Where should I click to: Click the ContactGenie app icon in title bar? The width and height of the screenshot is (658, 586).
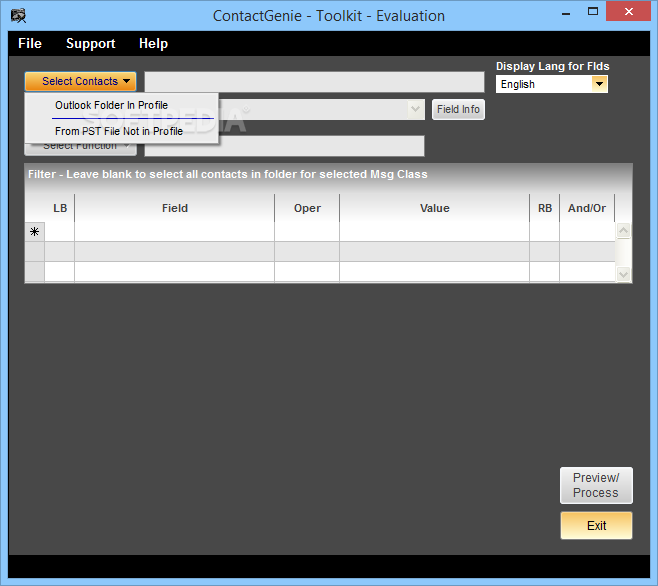click(x=18, y=16)
